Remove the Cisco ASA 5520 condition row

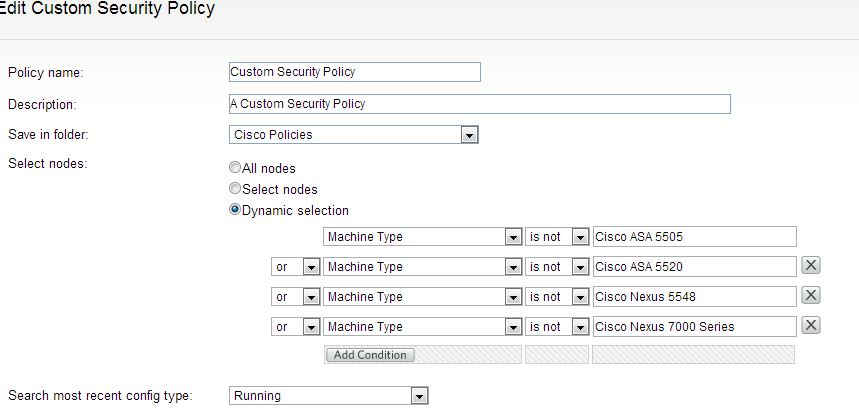(812, 266)
